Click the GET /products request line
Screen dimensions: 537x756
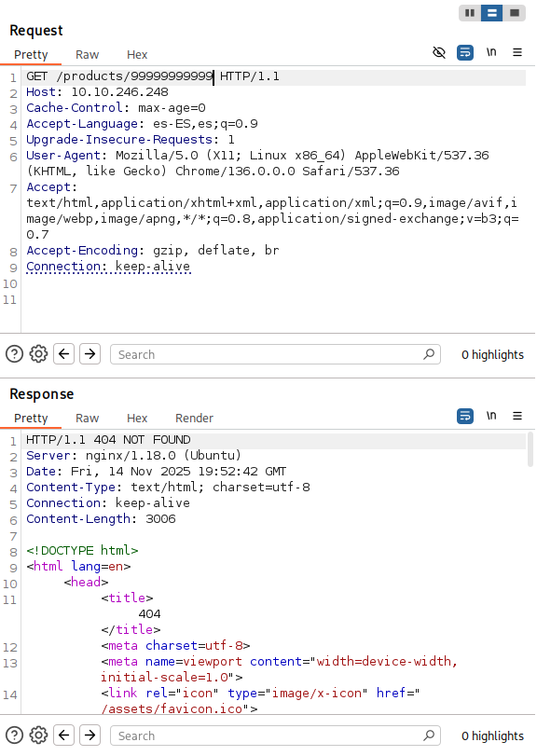(x=153, y=76)
